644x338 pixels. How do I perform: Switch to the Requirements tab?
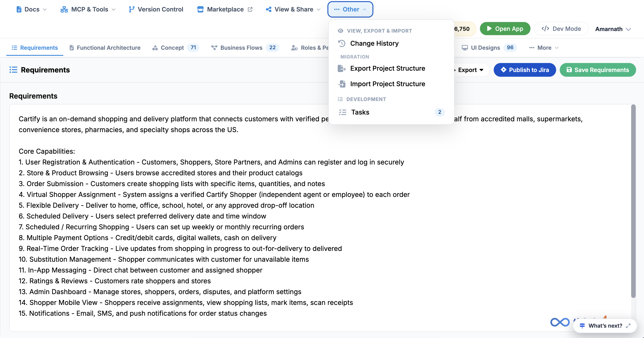(35, 48)
